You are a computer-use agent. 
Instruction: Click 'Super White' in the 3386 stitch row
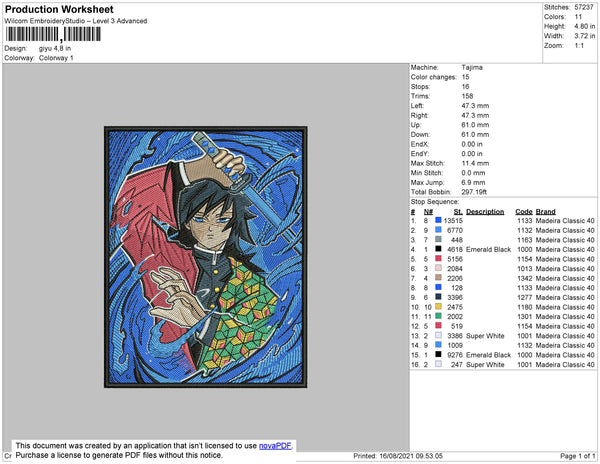485,336
